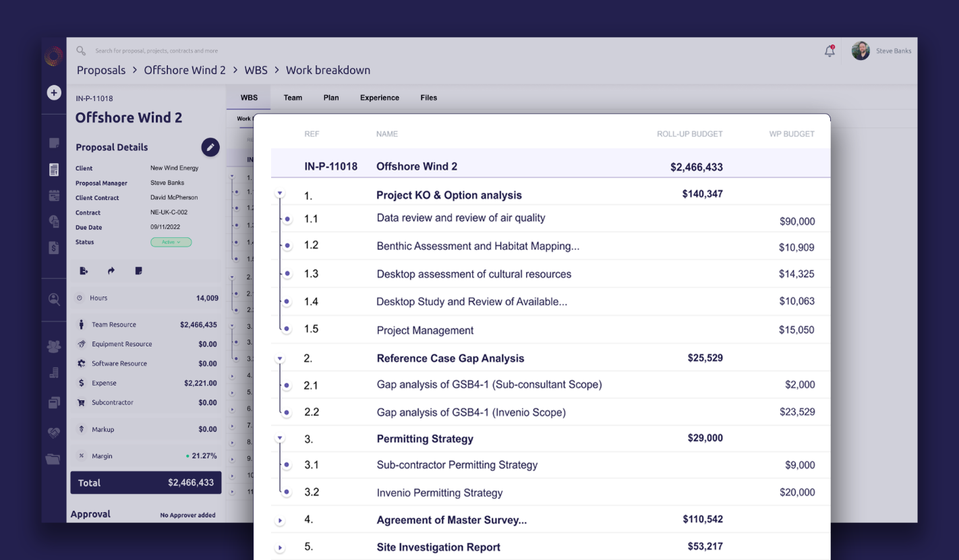Click the Equipment Resource icon
Viewport: 959px width, 560px height.
[82, 344]
